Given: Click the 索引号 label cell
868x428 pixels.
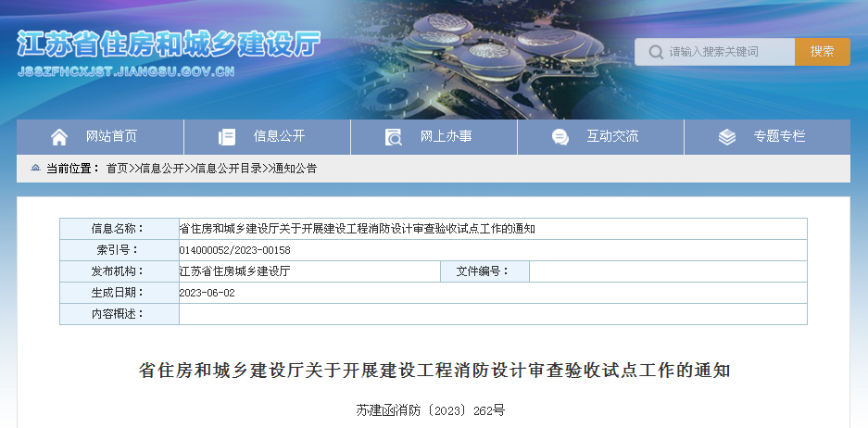Looking at the screenshot, I should point(120,250).
